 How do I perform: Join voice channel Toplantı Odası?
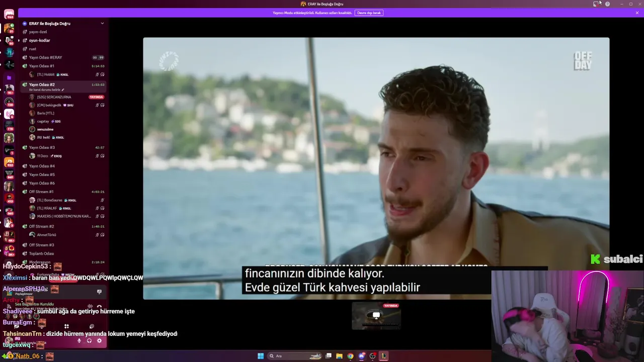(63, 253)
